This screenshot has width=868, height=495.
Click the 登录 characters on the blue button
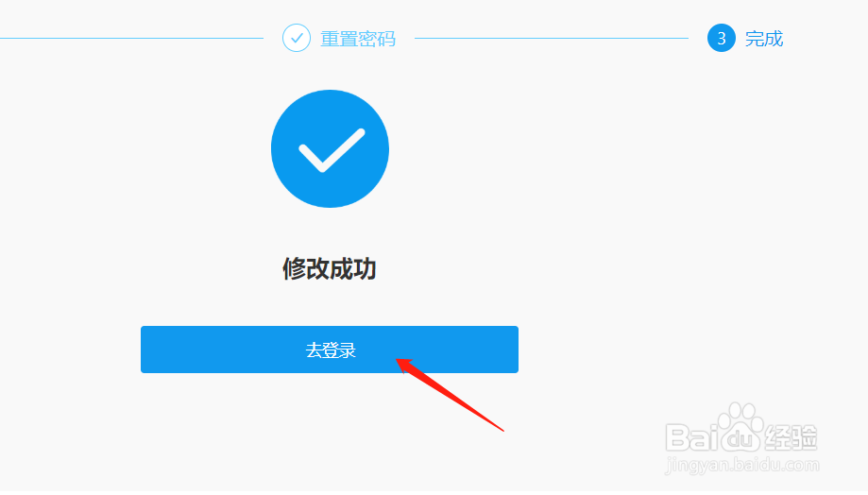[339, 350]
